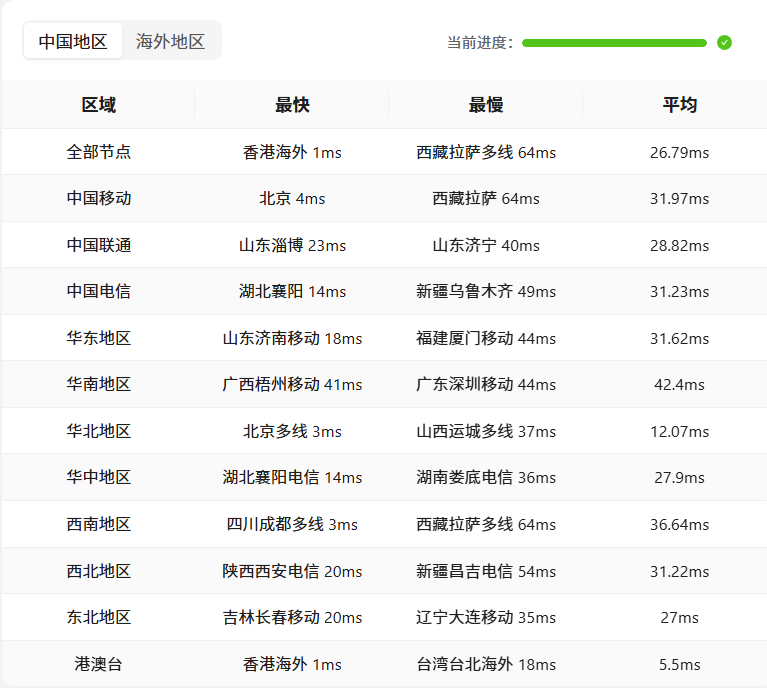
Task: Click the 区域 column header
Action: [98, 105]
